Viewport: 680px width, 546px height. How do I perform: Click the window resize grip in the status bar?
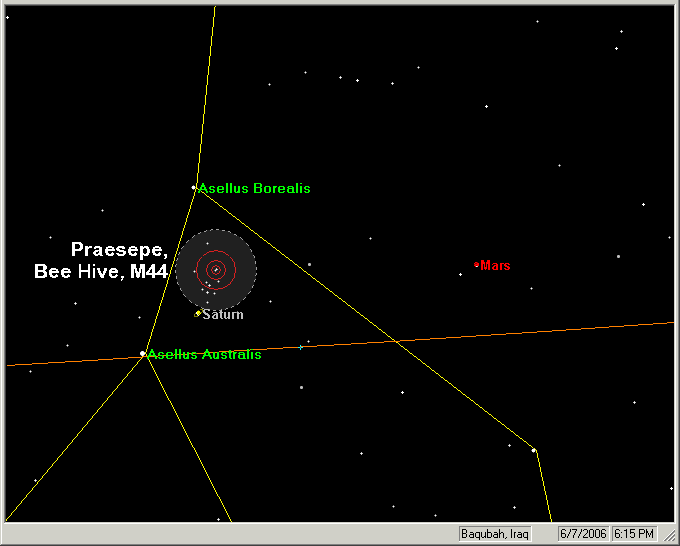[670, 536]
